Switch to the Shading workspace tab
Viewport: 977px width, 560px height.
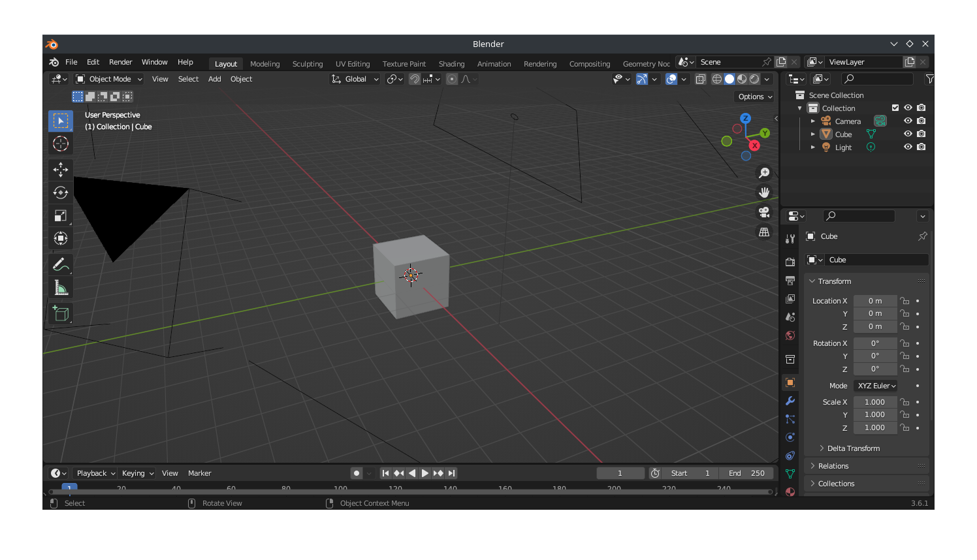tap(452, 64)
